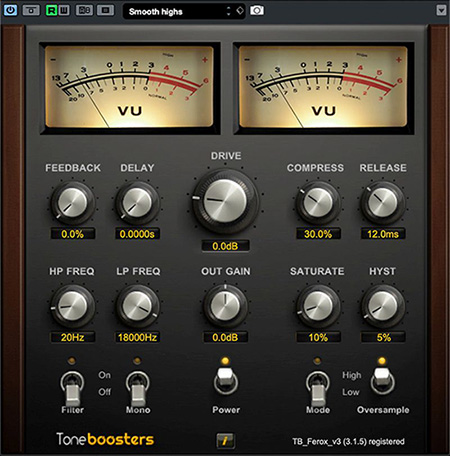Click the Drive value field 0.0dB
Viewport: 450px width, 456px height.
pyautogui.click(x=225, y=246)
